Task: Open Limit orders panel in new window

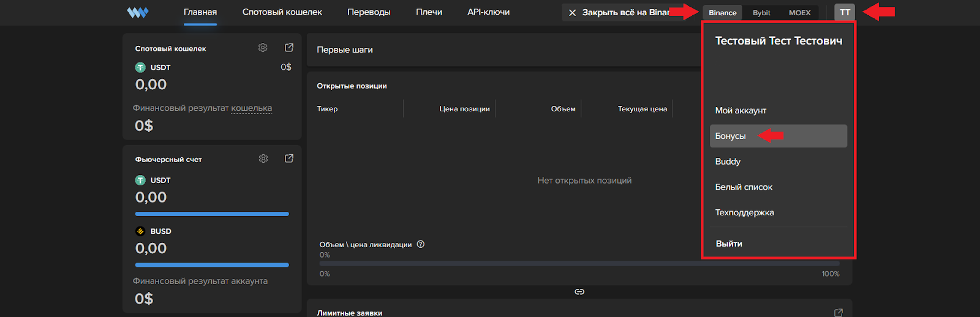Action: (x=838, y=313)
